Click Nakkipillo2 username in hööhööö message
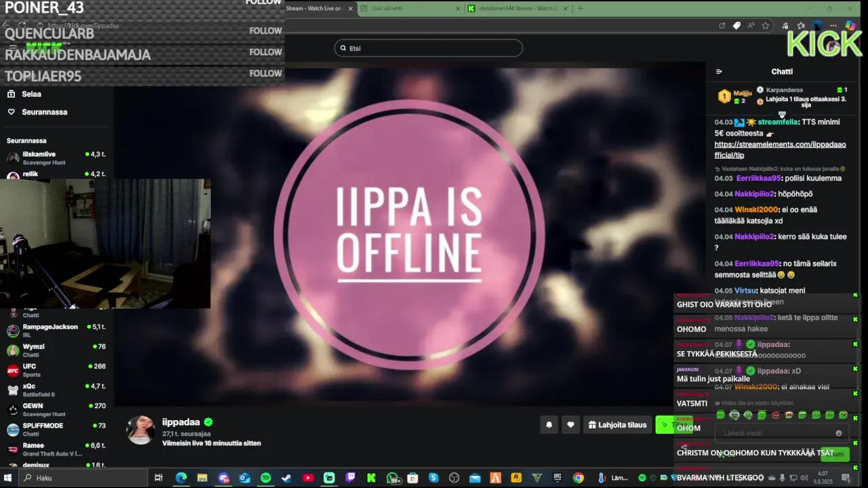Screen dimensions: 868x488 click(x=754, y=194)
